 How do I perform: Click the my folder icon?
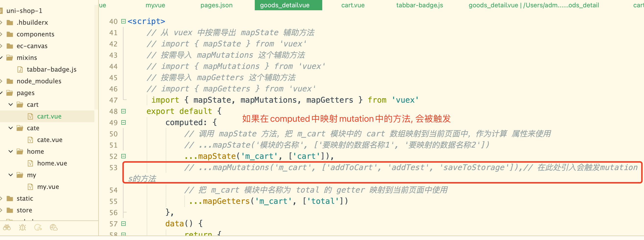coord(20,175)
